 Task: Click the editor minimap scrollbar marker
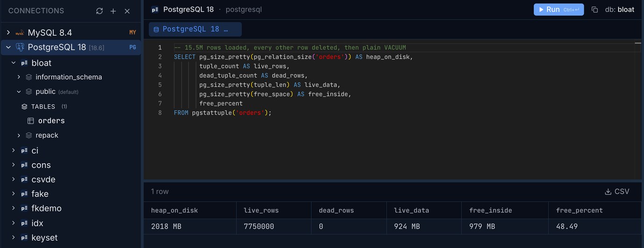638,43
